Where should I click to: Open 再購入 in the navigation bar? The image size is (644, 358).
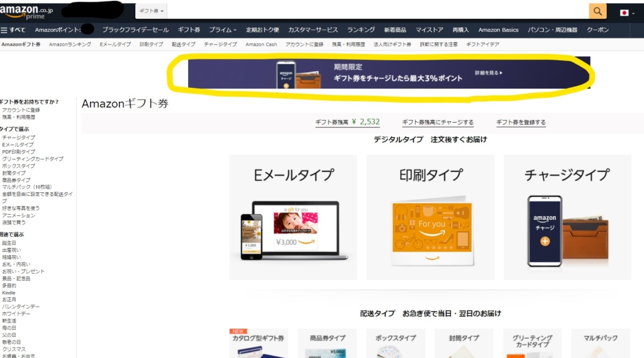click(460, 30)
